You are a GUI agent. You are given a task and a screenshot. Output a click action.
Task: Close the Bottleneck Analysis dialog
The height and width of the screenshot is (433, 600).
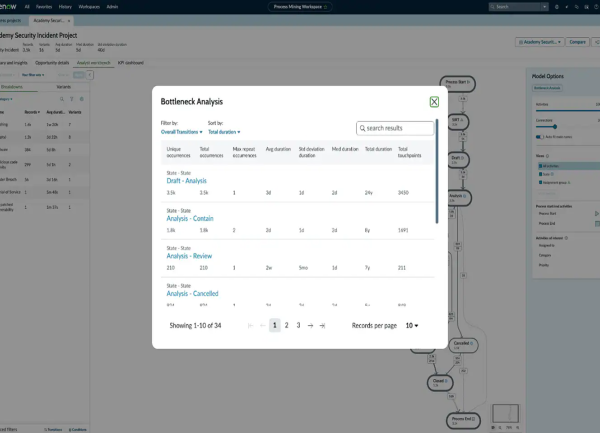(x=434, y=102)
